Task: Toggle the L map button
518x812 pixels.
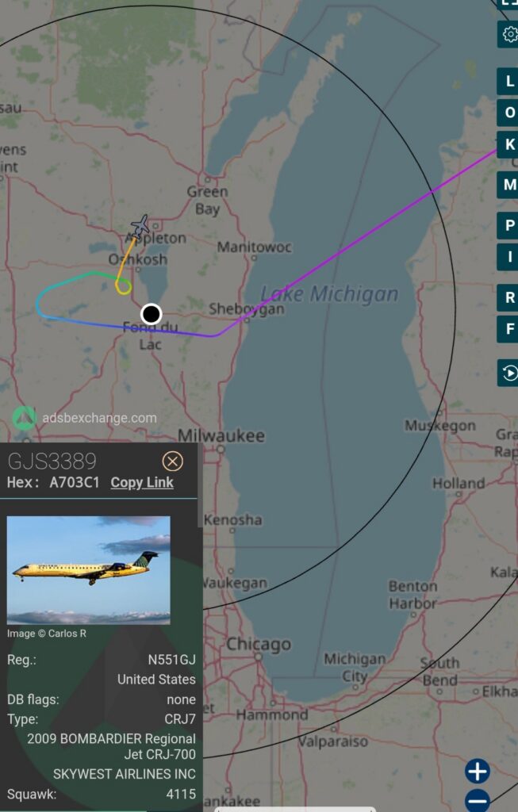Action: (x=508, y=82)
